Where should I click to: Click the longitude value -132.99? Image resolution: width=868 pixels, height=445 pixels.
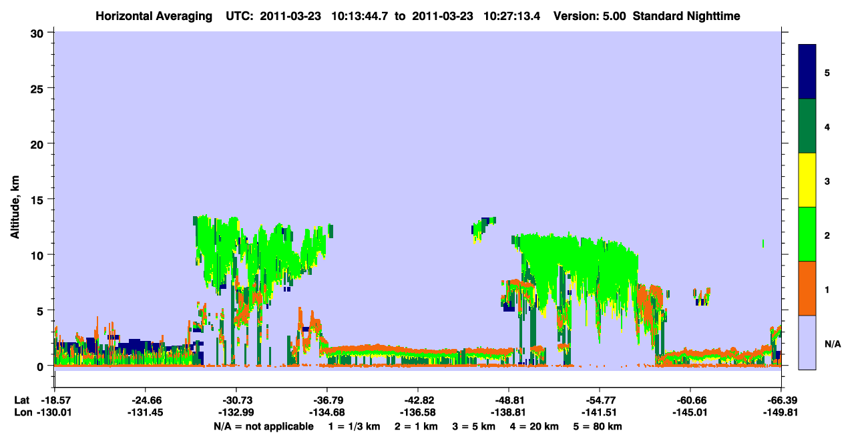point(236,412)
